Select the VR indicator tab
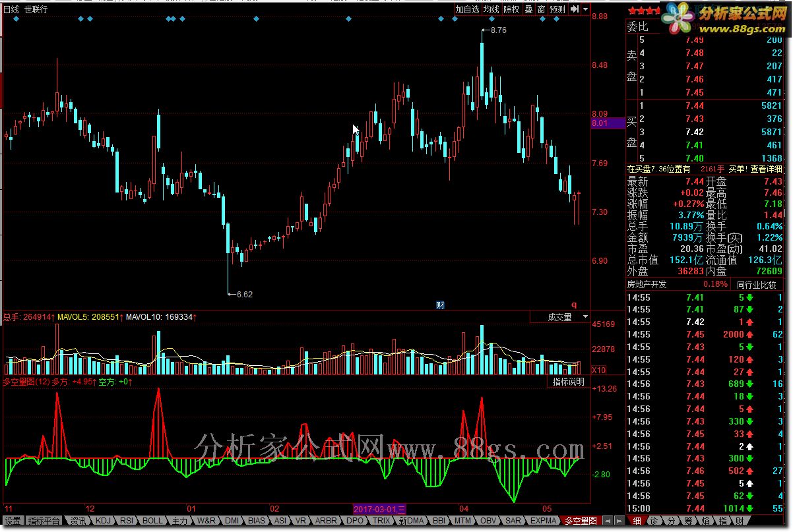793x532 pixels. coord(301,521)
